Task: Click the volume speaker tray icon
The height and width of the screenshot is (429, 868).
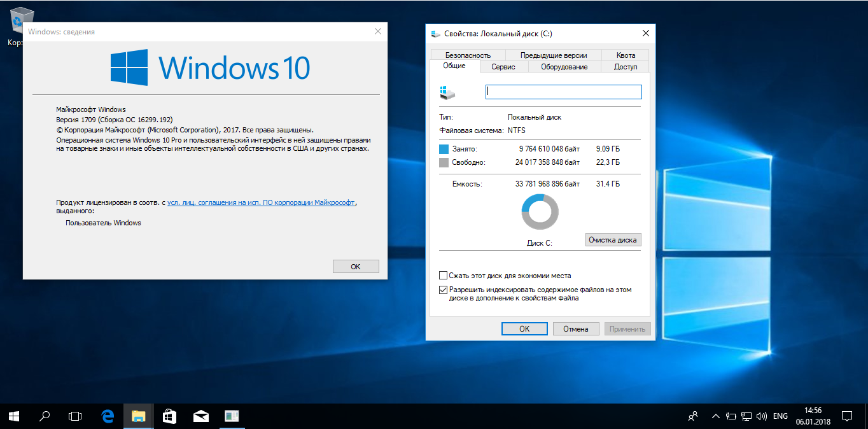Action: [x=762, y=416]
